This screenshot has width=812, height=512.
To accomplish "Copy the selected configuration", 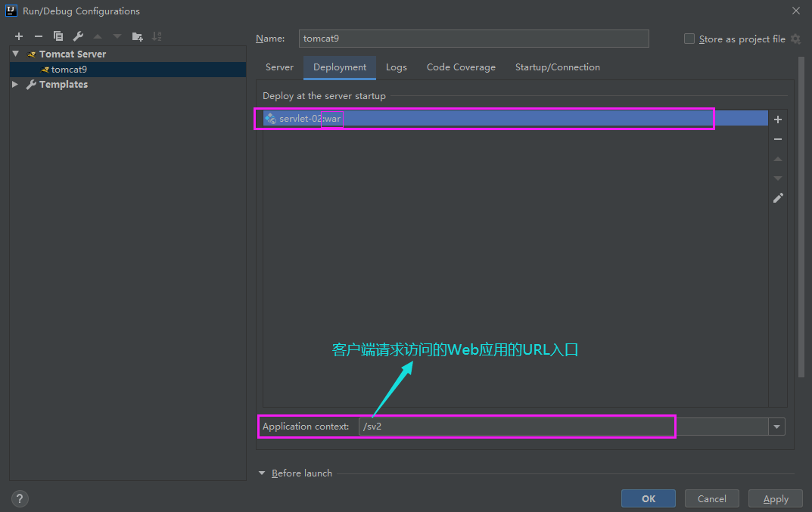I will (58, 36).
